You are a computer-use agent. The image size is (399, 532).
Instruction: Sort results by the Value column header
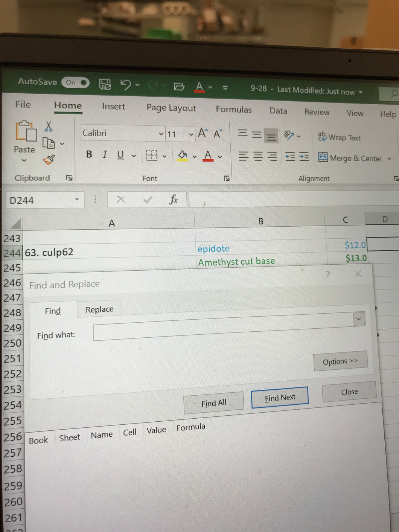click(x=156, y=430)
